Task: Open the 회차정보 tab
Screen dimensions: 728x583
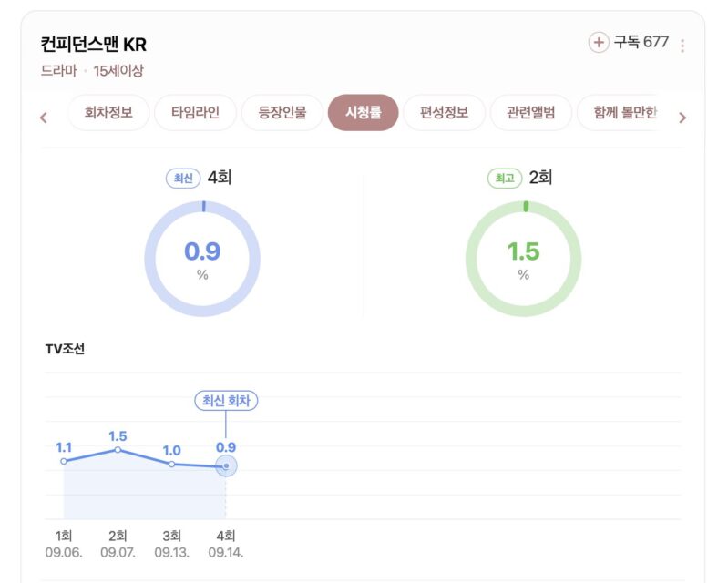Action: click(x=108, y=114)
